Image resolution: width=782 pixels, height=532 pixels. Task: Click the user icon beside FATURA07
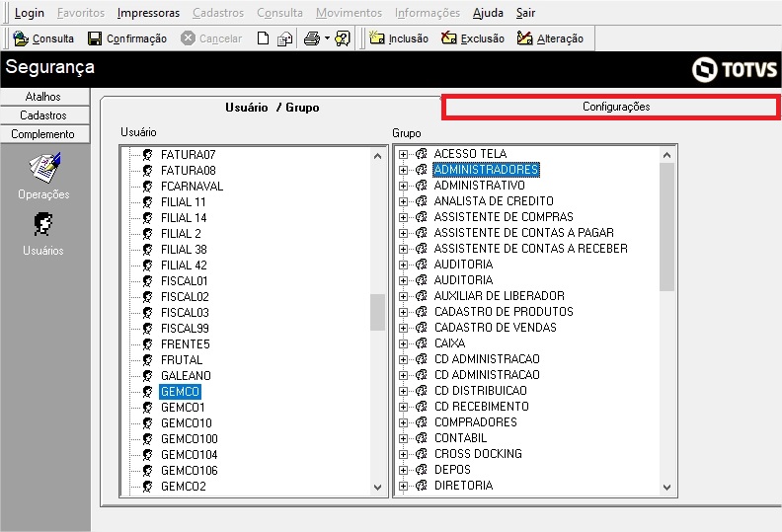(148, 155)
